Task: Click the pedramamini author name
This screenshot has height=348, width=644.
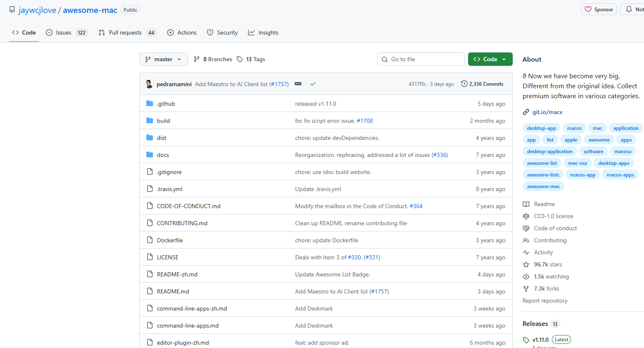Action: tap(174, 84)
